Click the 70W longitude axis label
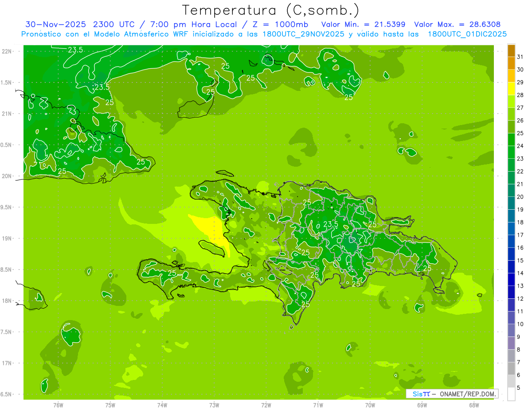The height and width of the screenshot is (411, 532). (x=370, y=405)
